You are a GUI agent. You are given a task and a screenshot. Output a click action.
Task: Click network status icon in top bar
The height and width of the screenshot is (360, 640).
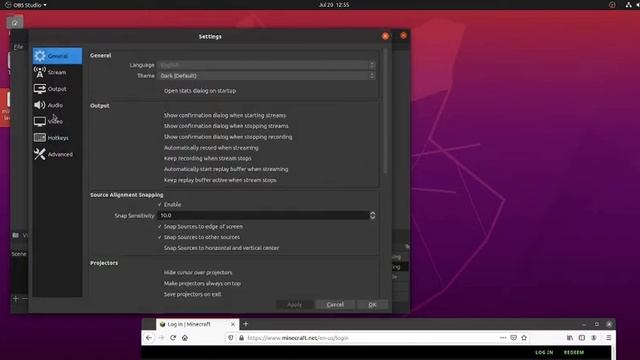pos(629,5)
